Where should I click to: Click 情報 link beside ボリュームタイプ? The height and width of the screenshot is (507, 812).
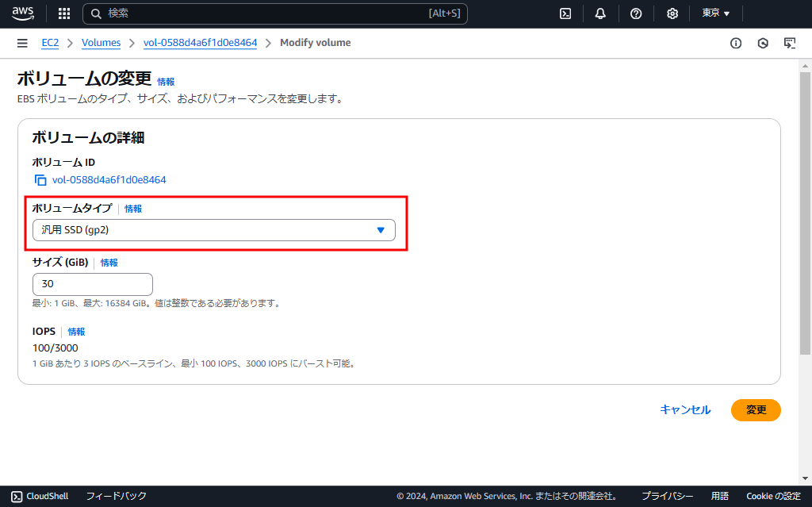click(x=133, y=209)
